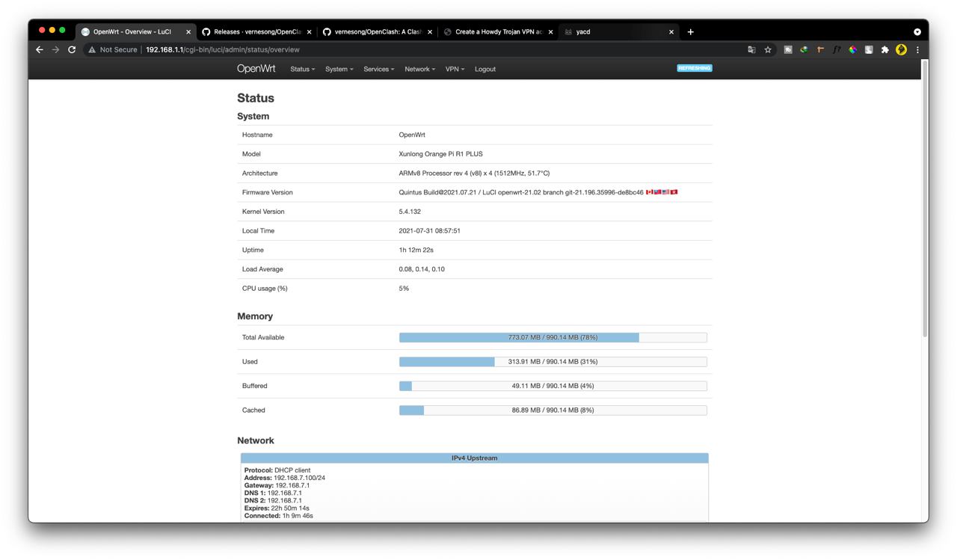
Task: Open a new browser tab
Action: click(x=690, y=32)
